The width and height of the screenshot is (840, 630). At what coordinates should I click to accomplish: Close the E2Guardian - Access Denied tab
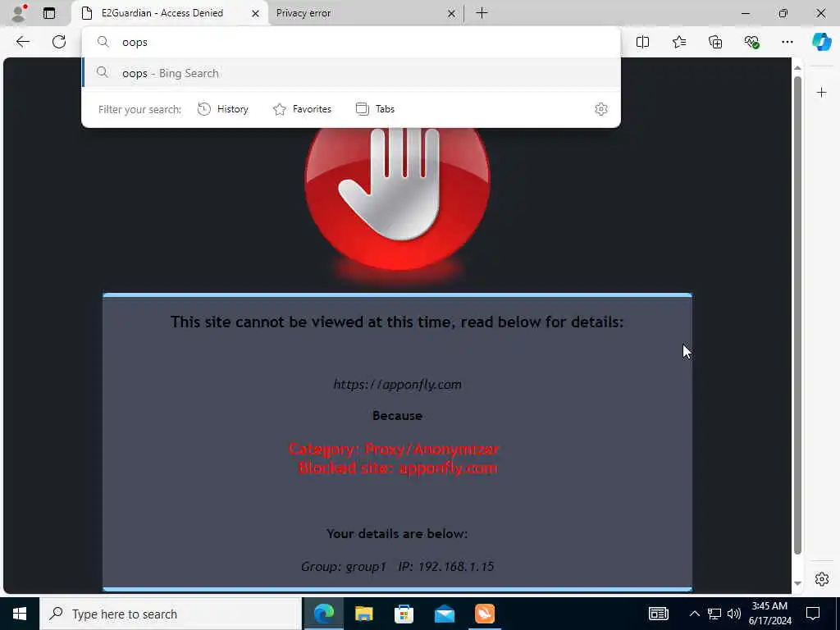point(256,13)
